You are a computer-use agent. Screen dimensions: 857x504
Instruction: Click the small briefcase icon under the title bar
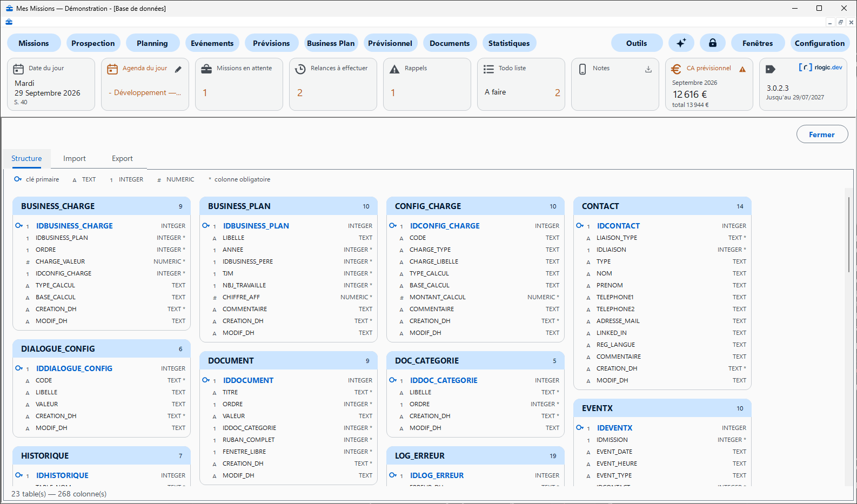9,22
